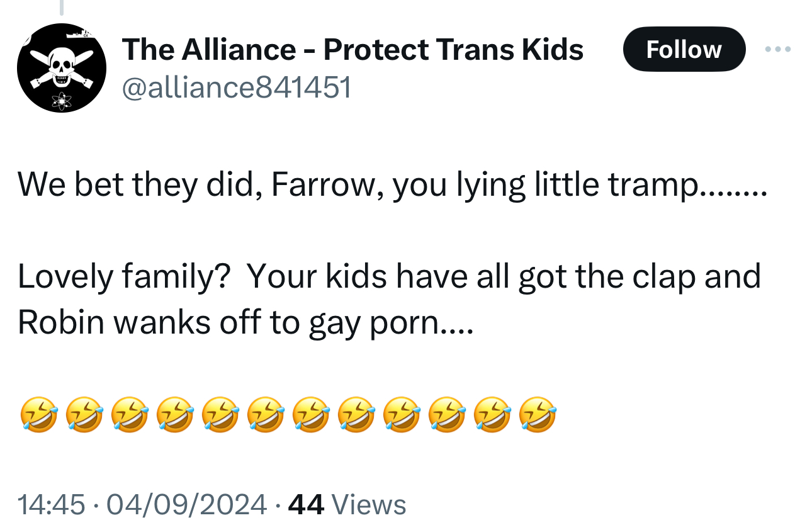
Task: Open the three-dot more options menu
Action: (778, 49)
